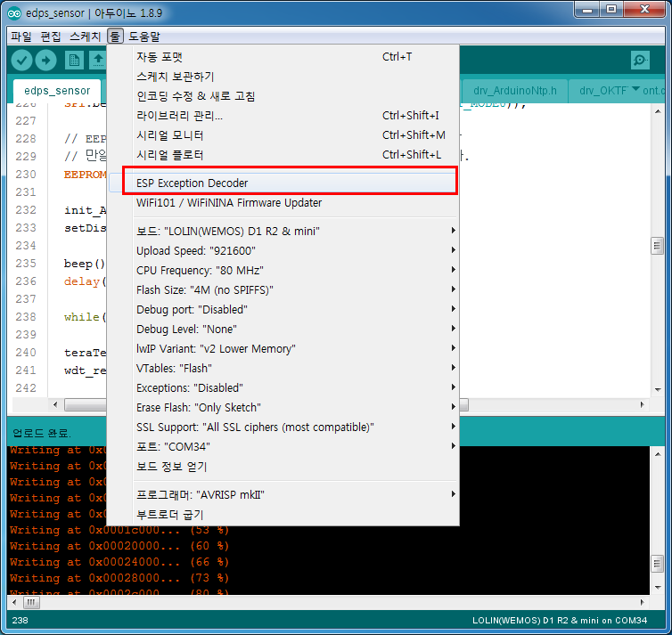Launch ESP Exception Decoder
This screenshot has height=635, width=672.
coord(283,183)
